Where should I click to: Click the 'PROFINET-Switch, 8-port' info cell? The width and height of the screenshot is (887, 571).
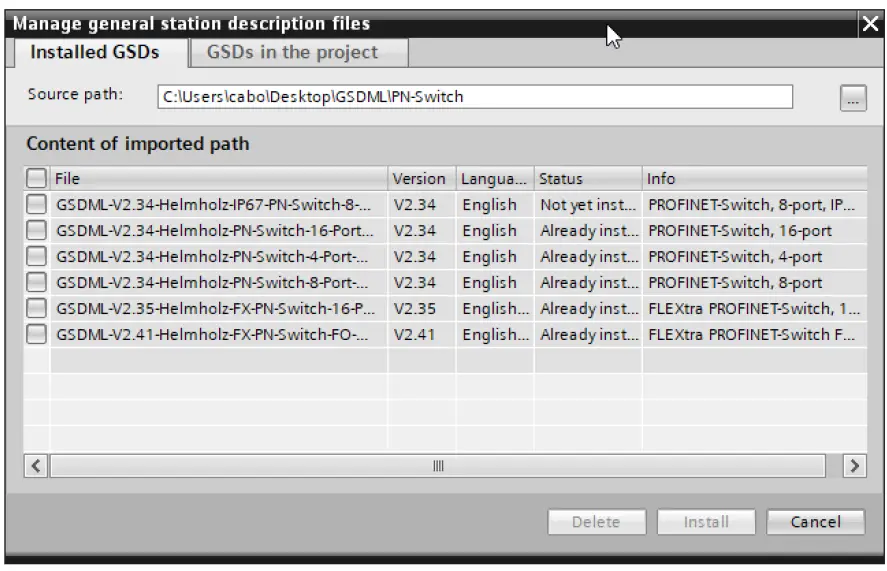(755, 282)
